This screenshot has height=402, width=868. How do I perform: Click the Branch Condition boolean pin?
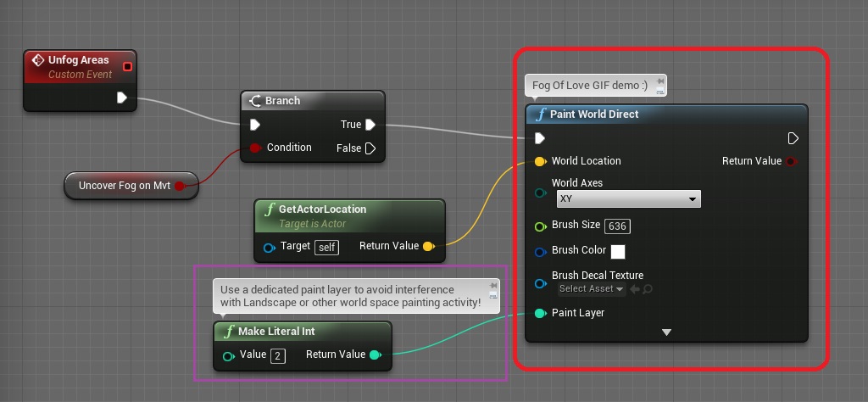(254, 148)
